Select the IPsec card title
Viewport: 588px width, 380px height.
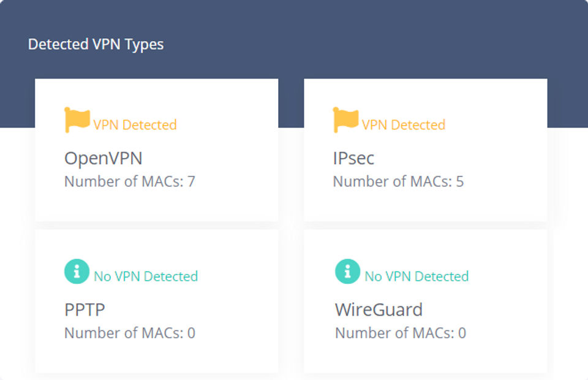click(353, 159)
